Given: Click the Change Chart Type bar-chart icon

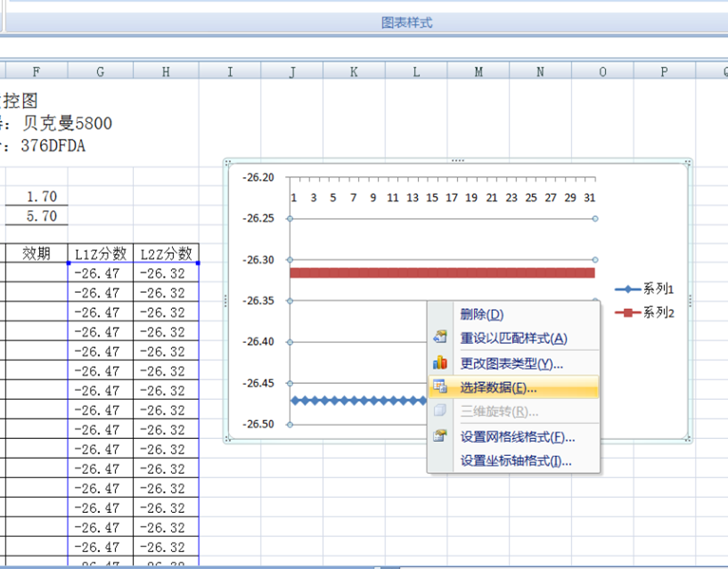Looking at the screenshot, I should coord(439,363).
